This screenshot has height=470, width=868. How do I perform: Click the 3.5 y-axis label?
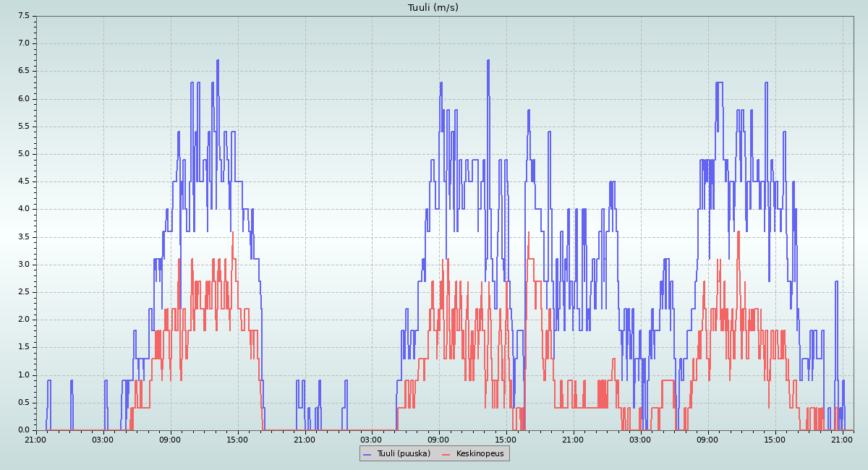pos(23,237)
